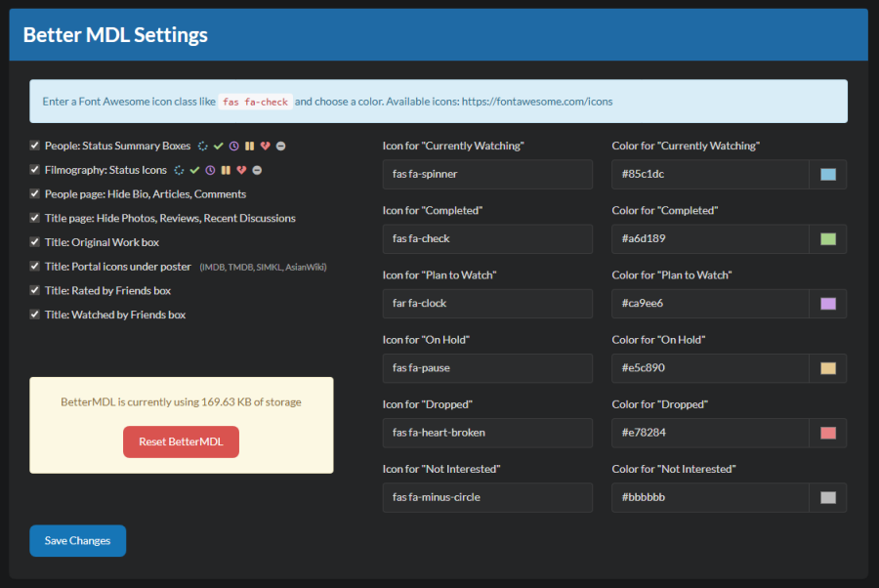Click label Color for "Plan to Watch"

[672, 275]
